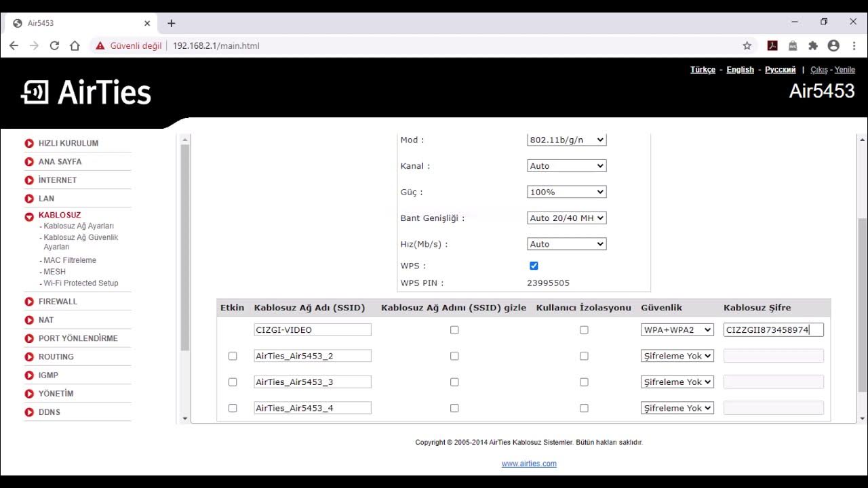Open the www.airties.com link
Viewport: 868px width, 488px height.
click(529, 464)
